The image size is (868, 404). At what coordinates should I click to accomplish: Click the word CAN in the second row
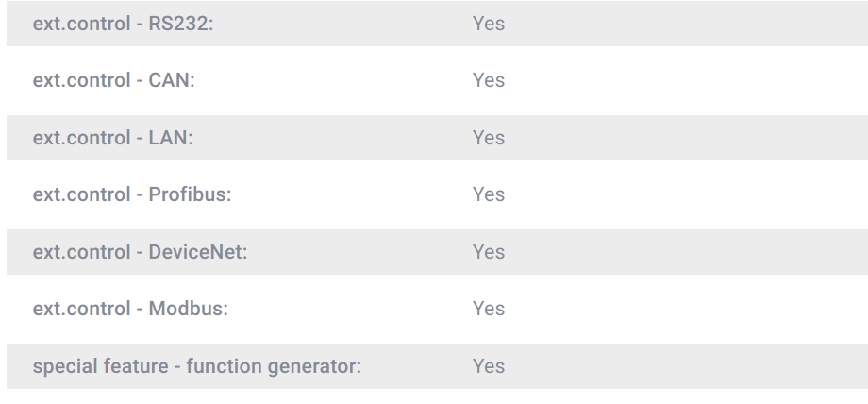[171, 80]
